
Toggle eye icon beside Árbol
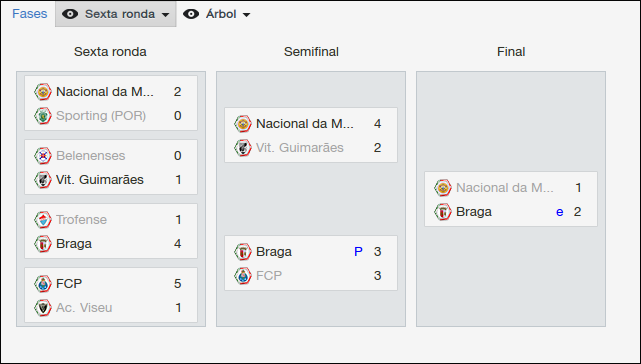tap(191, 14)
